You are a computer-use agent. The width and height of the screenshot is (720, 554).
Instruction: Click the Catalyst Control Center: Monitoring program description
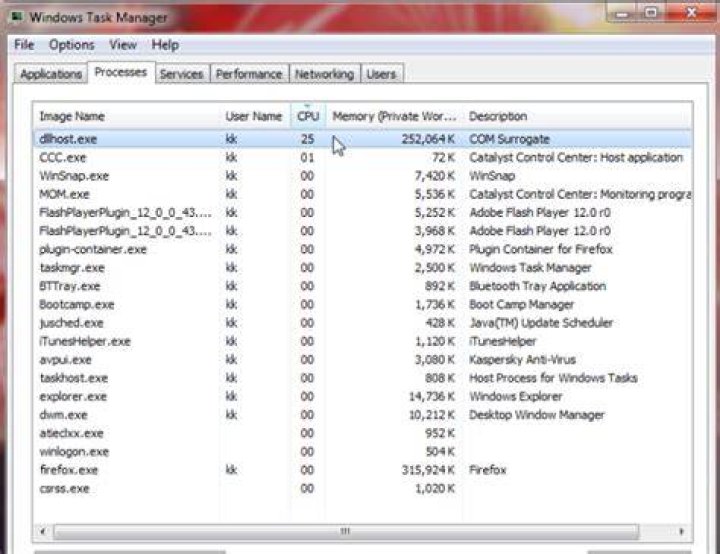[580, 194]
